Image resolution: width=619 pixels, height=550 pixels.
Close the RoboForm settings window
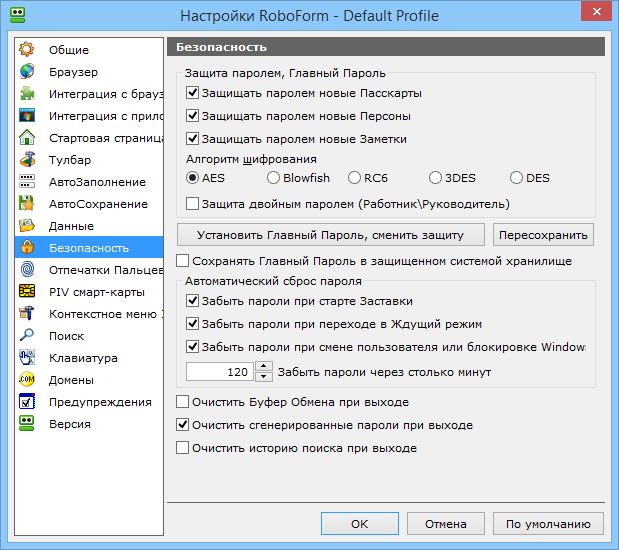[x=597, y=12]
